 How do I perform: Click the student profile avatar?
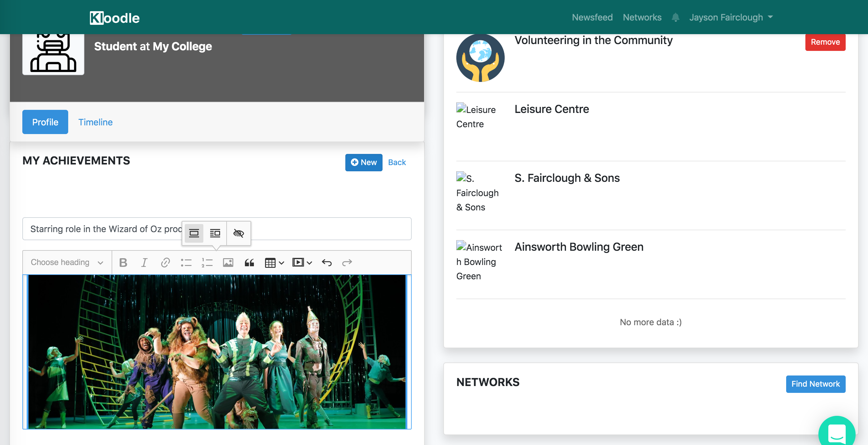53,54
